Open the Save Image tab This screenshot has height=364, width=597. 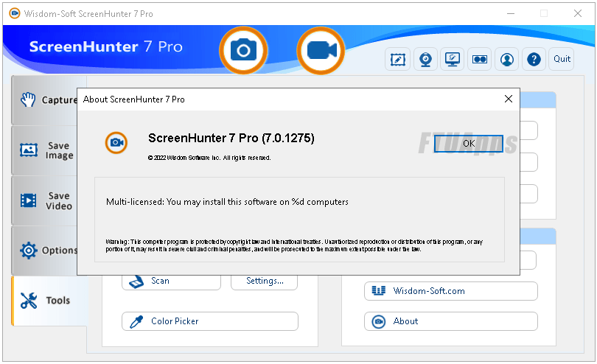coord(45,150)
